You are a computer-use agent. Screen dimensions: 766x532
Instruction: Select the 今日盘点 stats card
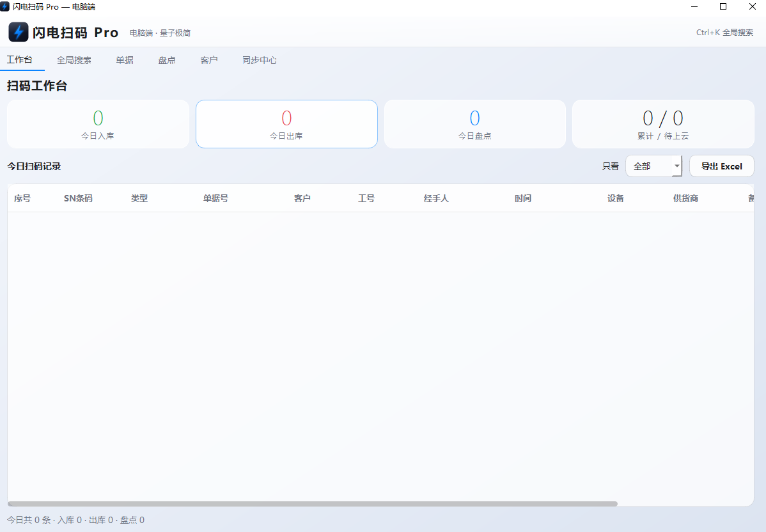[x=475, y=124]
